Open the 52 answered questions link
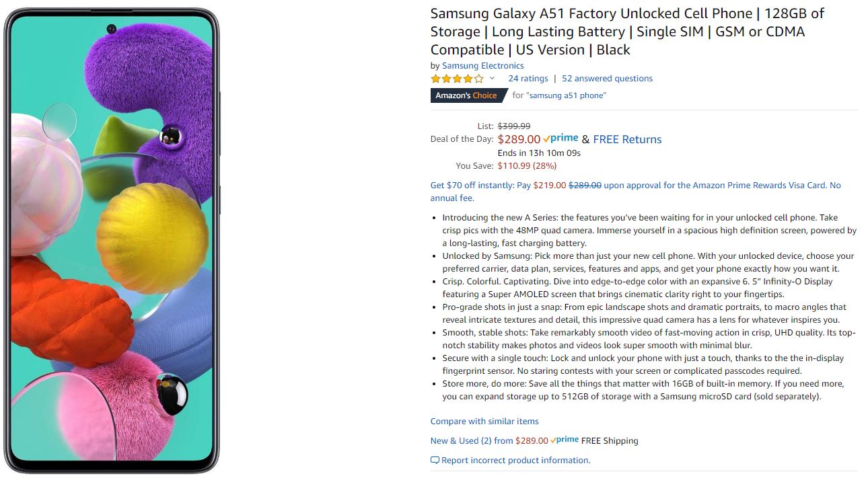868x478 pixels. point(607,79)
